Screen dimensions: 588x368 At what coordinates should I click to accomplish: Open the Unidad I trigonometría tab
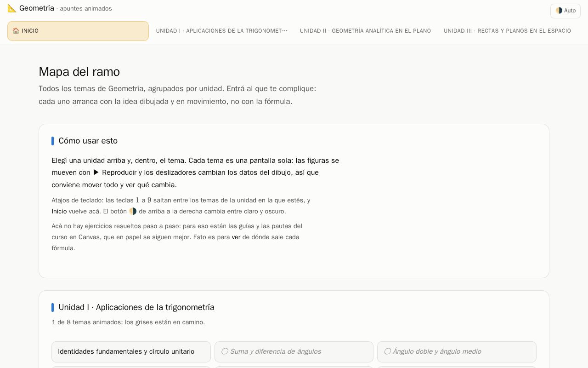(x=222, y=31)
